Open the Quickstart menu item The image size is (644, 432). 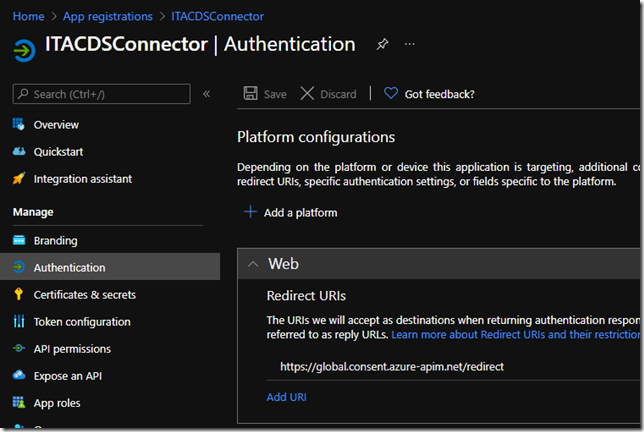[x=58, y=152]
